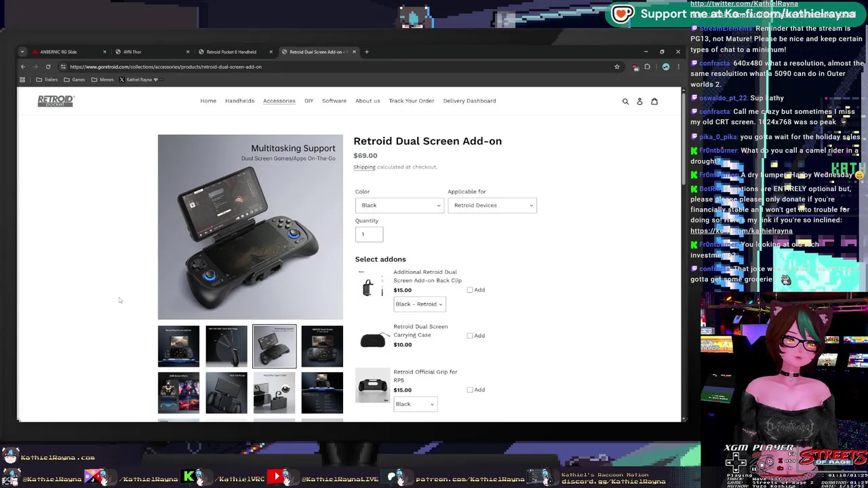Open Memes bookmark folder
868x488 pixels.
pos(102,79)
